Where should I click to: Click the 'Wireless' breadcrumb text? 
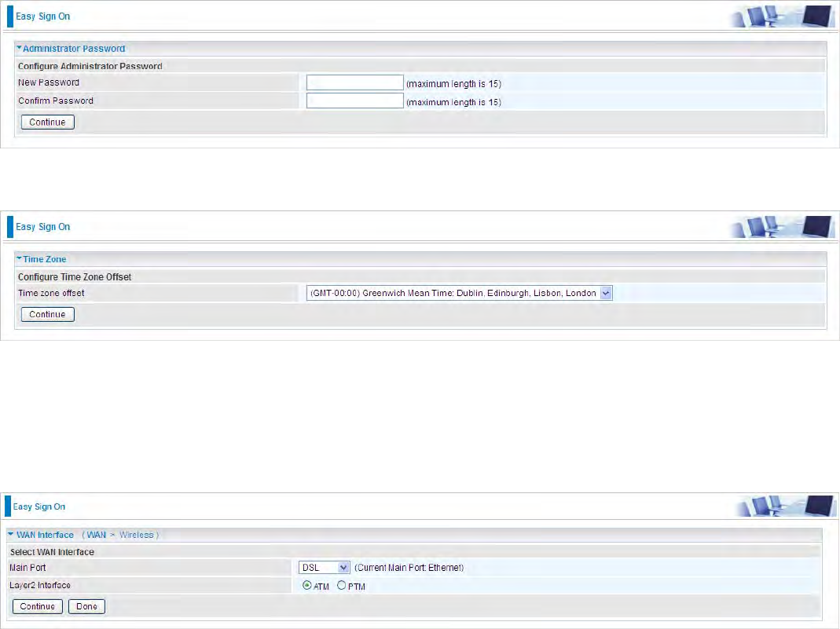point(137,535)
